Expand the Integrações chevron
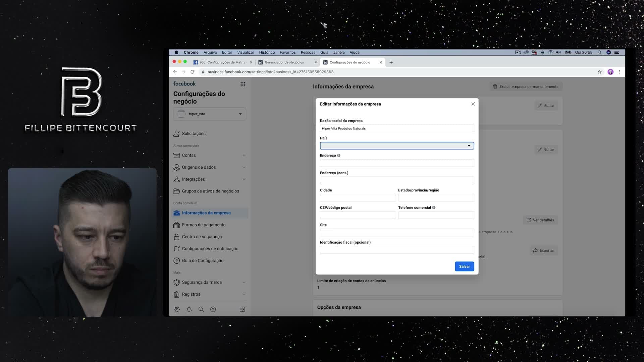 pos(244,179)
